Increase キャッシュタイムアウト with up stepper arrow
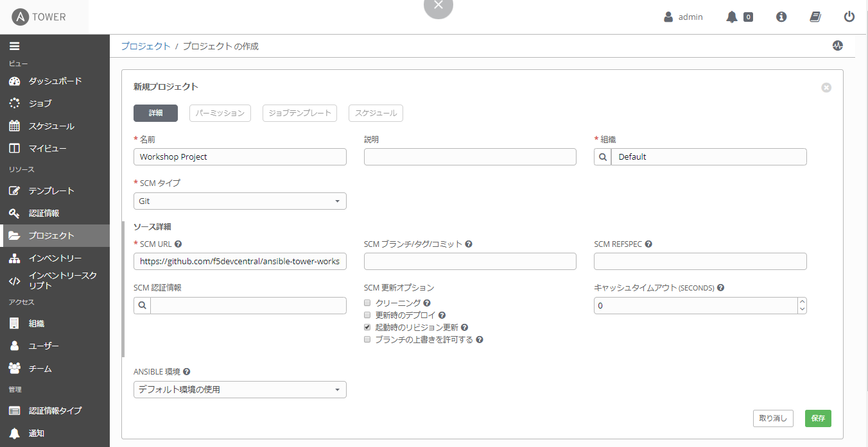The image size is (868, 447). pyautogui.click(x=801, y=302)
